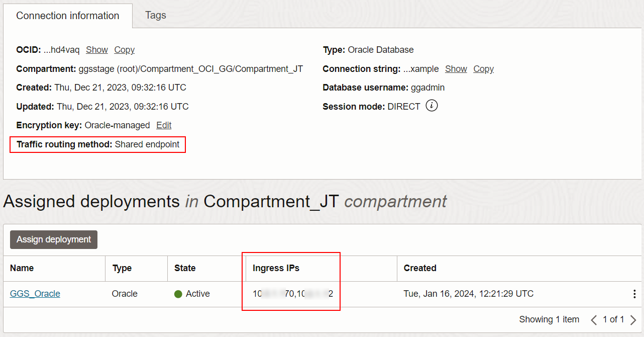
Task: Click the Name column header
Action: [22, 268]
